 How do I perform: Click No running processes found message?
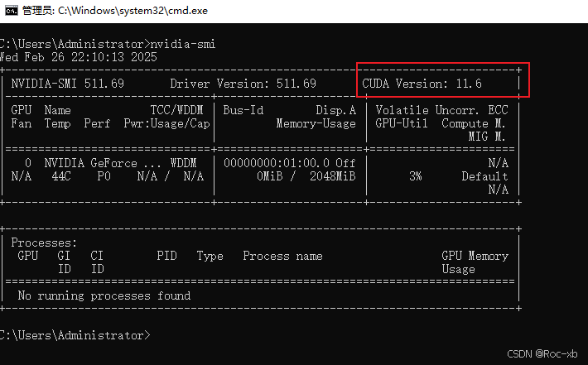tap(104, 296)
